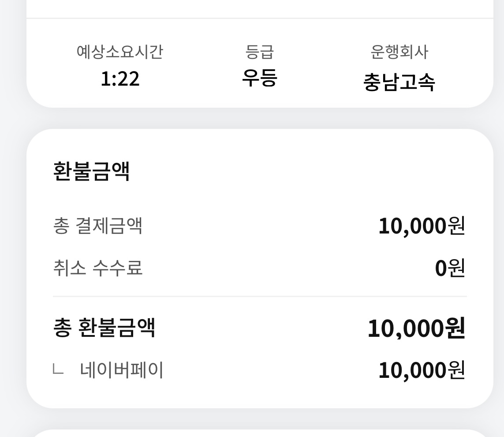Click the 운행회사 label
This screenshot has height=437, width=504.
pos(399,52)
